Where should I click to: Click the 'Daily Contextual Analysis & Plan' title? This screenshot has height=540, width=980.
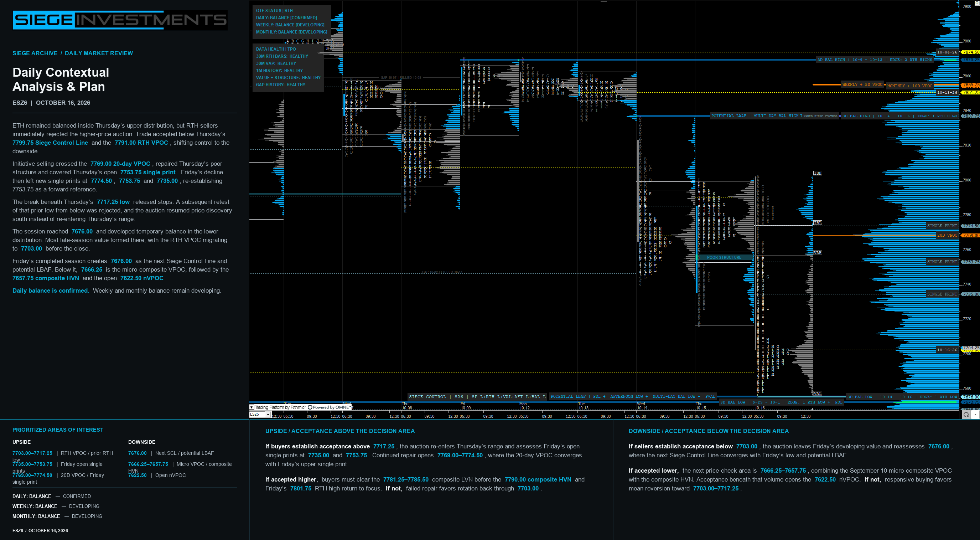[61, 79]
